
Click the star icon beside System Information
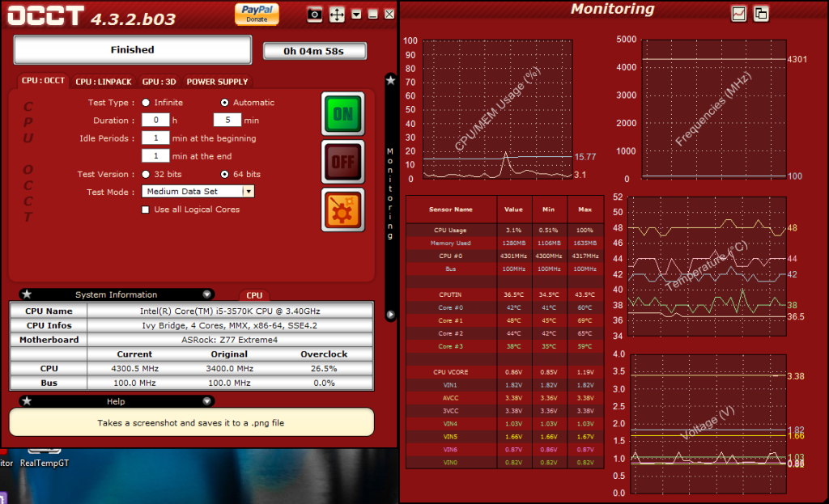(27, 294)
